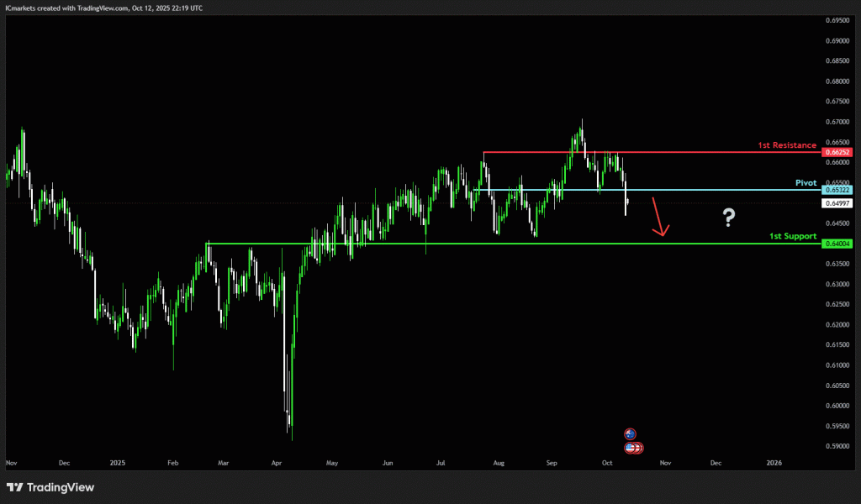The width and height of the screenshot is (861, 504).
Task: Click the white 0.64997 current price label
Action: click(838, 203)
